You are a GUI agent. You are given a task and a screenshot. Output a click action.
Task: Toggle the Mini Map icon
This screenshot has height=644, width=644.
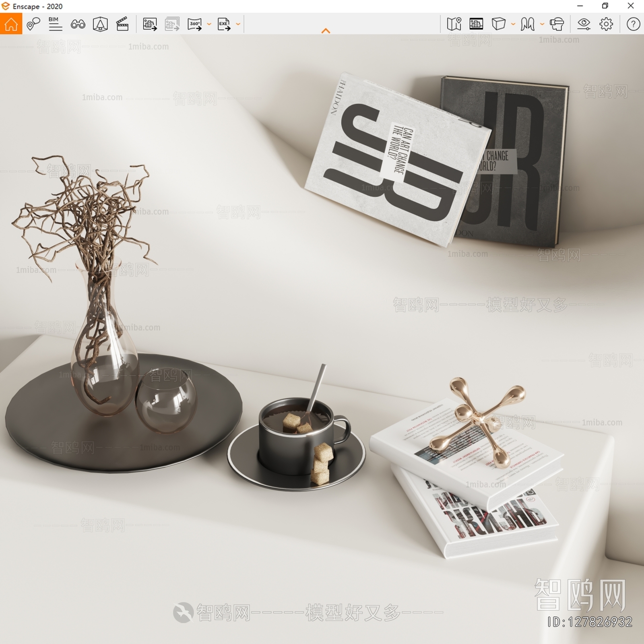coord(454,24)
